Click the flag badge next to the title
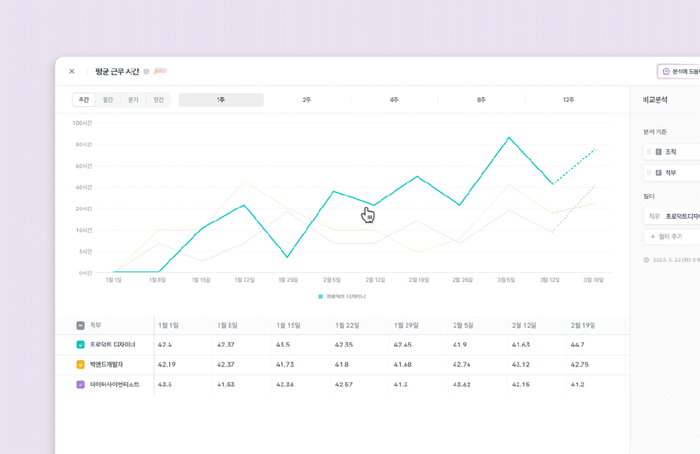The image size is (700, 454). click(x=160, y=71)
